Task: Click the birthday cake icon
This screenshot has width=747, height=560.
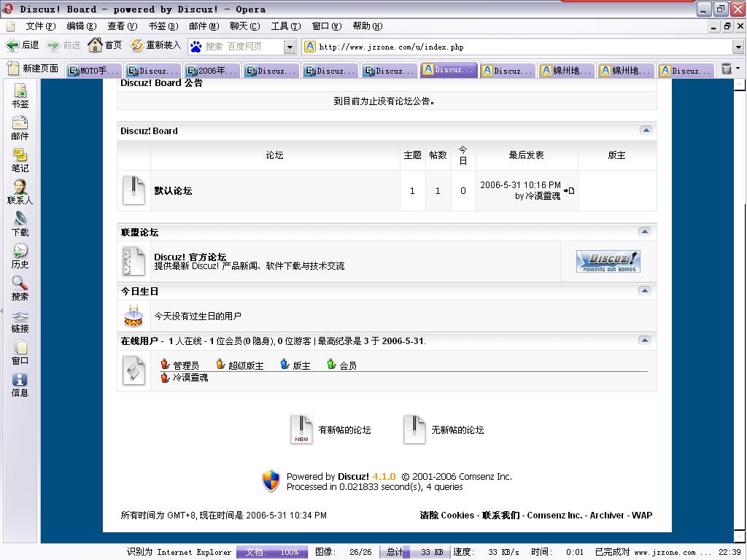Action: 133,316
